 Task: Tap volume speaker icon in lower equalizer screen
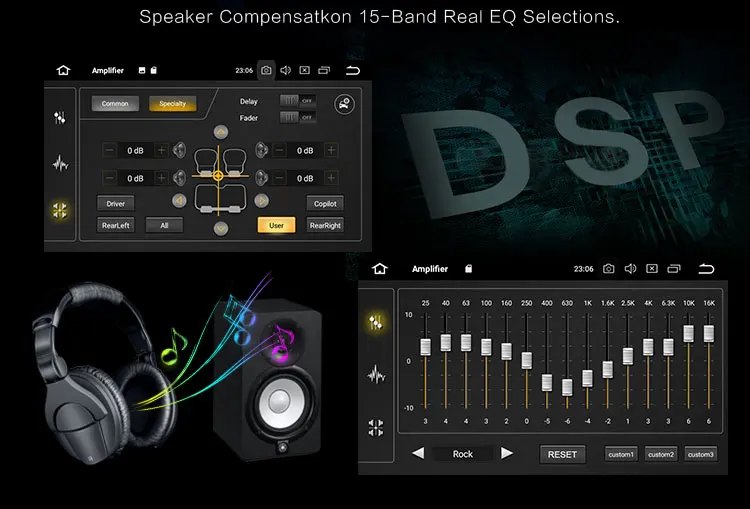(630, 268)
